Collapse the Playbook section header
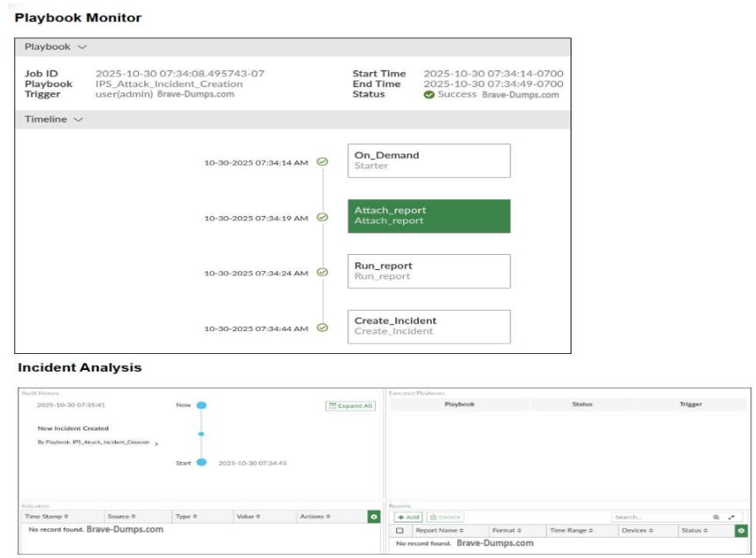The height and width of the screenshot is (558, 756). tap(56, 47)
